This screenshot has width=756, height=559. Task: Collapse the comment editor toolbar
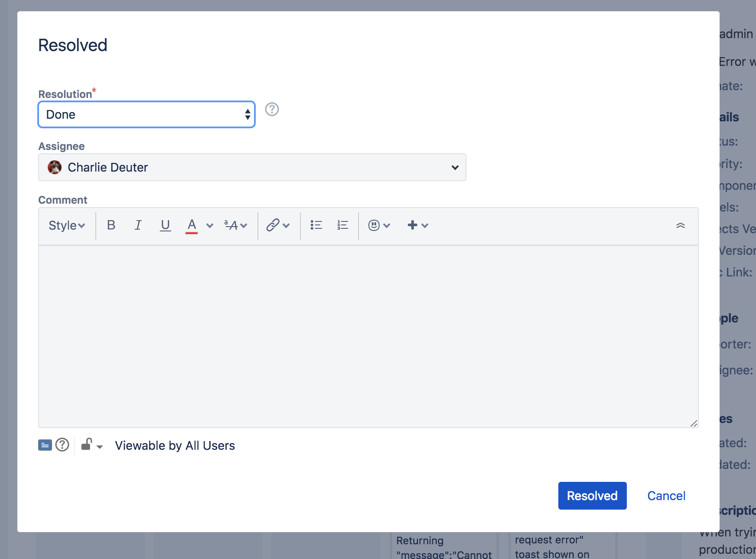681,225
